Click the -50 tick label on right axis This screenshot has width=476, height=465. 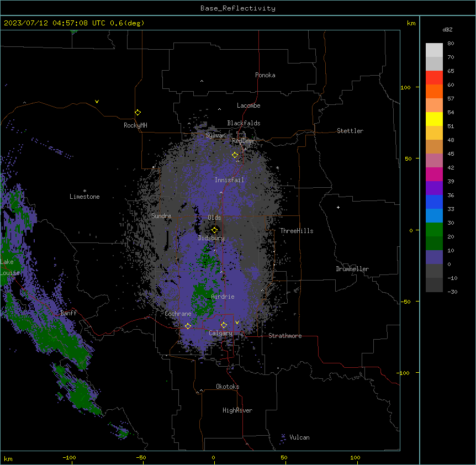point(405,302)
